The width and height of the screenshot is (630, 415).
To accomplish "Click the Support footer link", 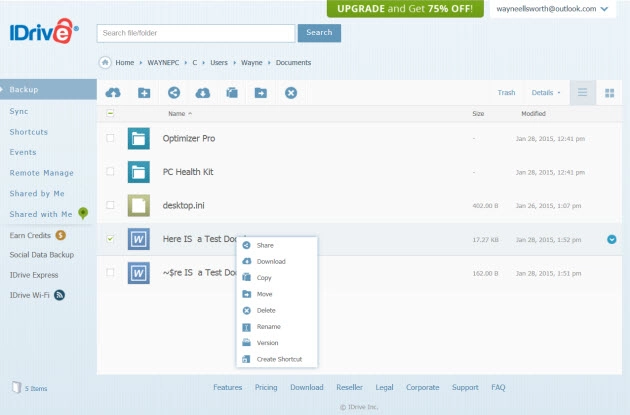I will 465,387.
